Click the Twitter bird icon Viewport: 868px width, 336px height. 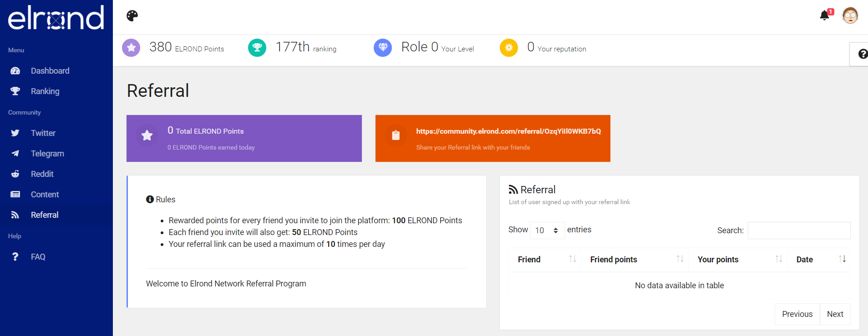[15, 133]
